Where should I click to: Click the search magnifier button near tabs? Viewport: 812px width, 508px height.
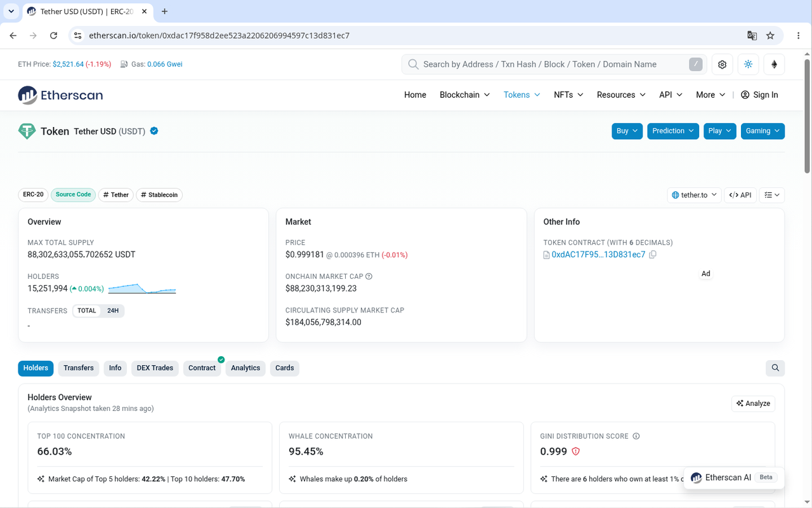point(775,368)
